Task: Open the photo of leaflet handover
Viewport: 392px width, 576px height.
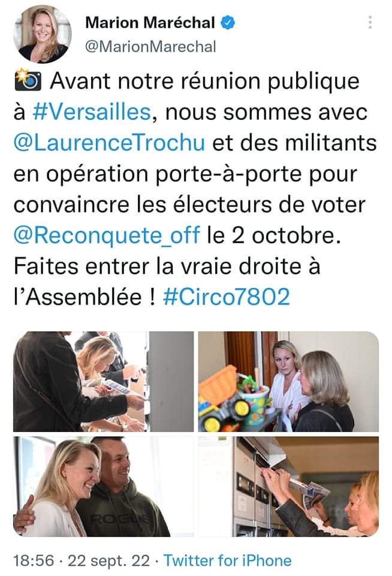Action: coord(104,382)
